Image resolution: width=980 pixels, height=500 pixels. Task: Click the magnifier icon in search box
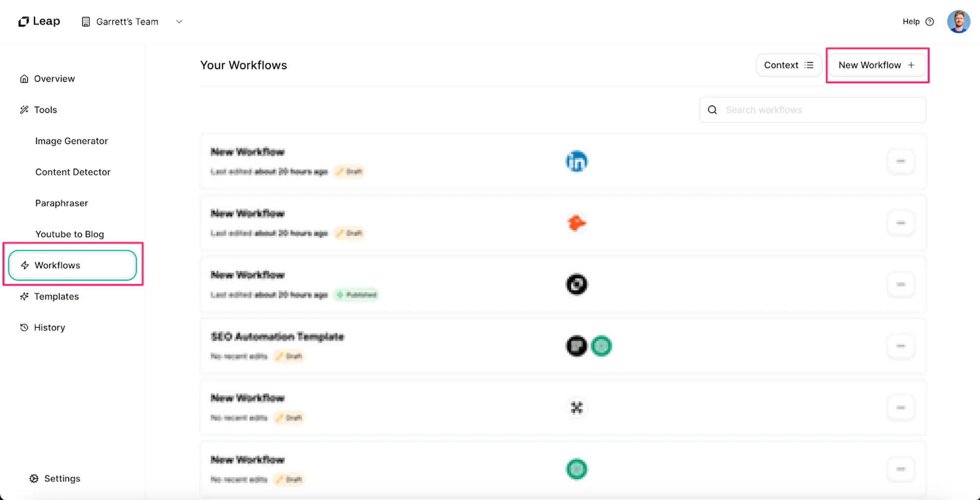point(712,110)
